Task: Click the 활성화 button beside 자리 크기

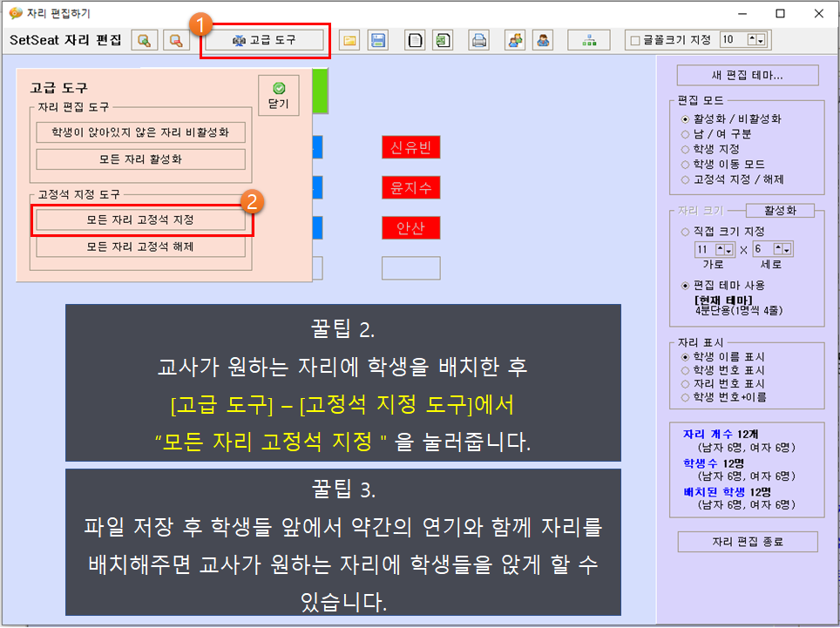Action: tap(780, 211)
